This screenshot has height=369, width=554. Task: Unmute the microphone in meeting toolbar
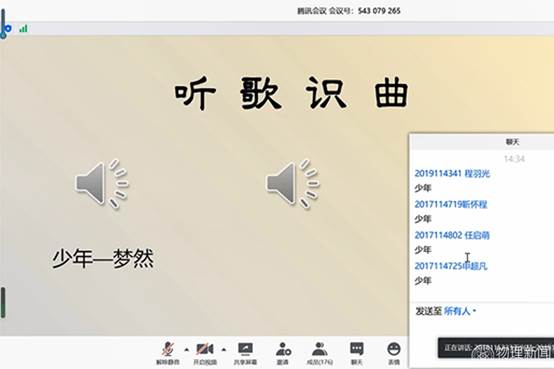168,353
